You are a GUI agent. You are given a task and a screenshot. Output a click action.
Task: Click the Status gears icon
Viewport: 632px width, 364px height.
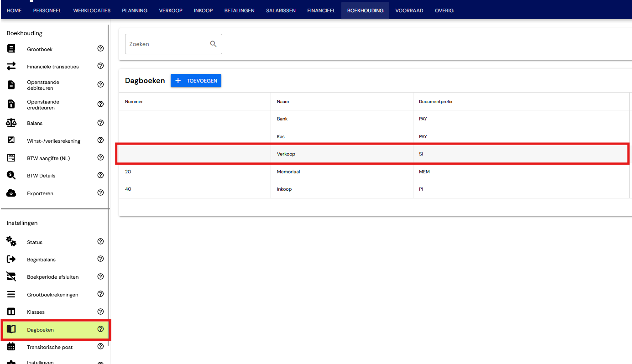[x=11, y=242]
